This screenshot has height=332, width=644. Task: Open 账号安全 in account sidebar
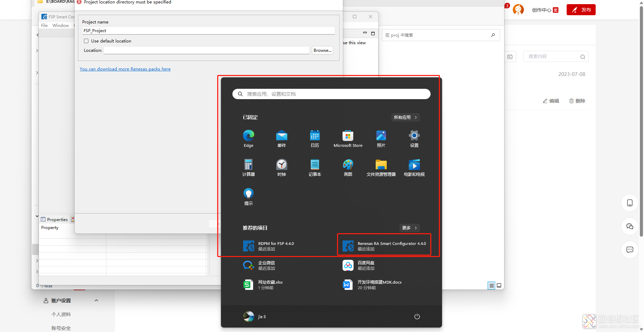tap(61, 328)
